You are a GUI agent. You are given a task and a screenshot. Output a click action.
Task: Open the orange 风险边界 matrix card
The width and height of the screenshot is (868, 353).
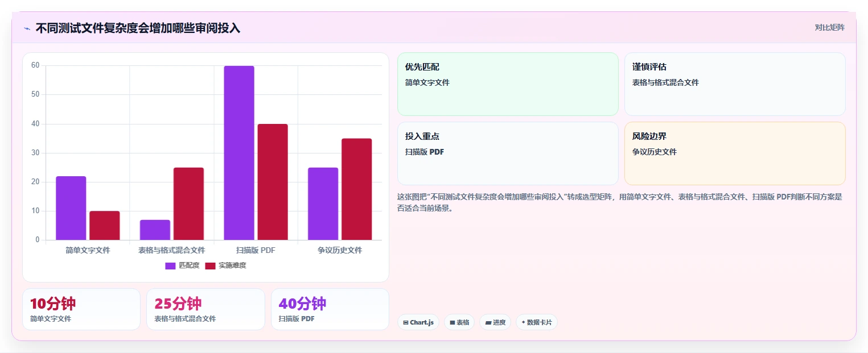point(735,153)
